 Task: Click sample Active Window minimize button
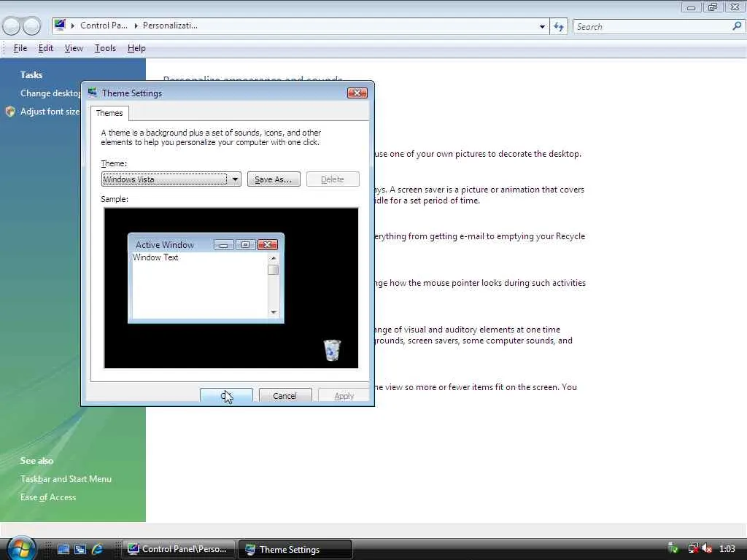[223, 245]
